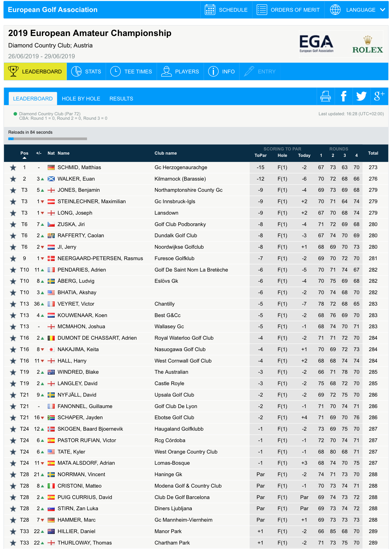The width and height of the screenshot is (392, 549).
Task: Share leaderboard on Google Plus
Action: (x=379, y=96)
